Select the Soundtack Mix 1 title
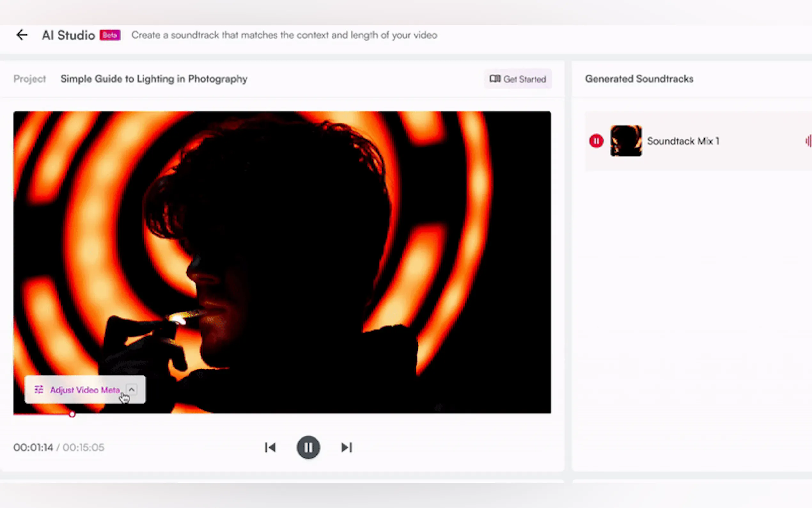812x508 pixels. coord(683,141)
